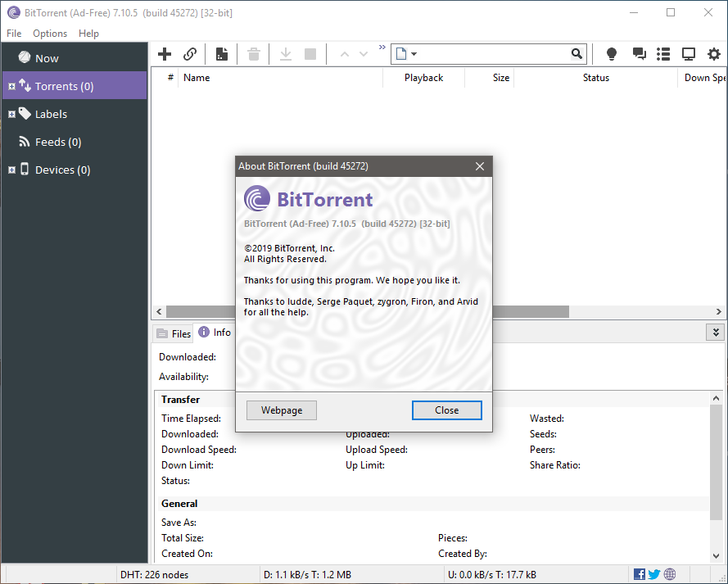This screenshot has width=728, height=584.
Task: Sort by the # column header
Action: tap(170, 78)
